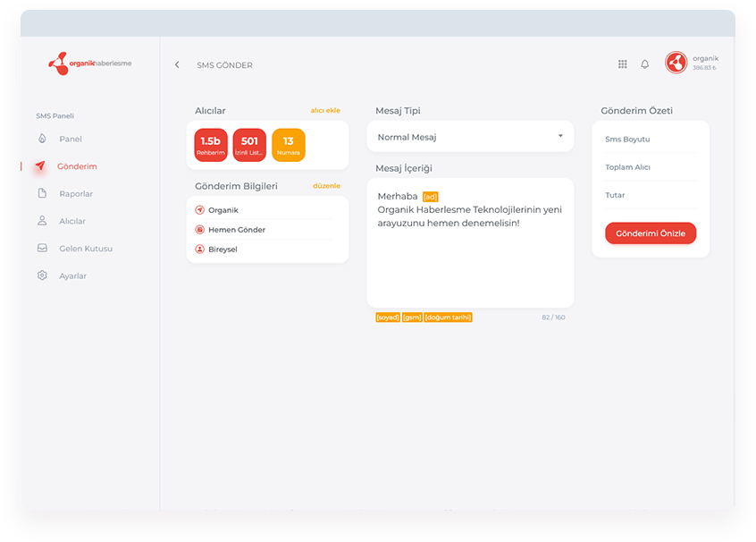Open the Normal Mesaj combo box

[469, 138]
